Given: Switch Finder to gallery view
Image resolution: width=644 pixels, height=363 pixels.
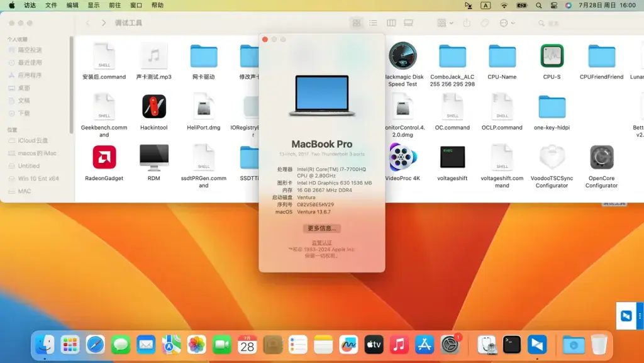Looking at the screenshot, I should click(408, 23).
